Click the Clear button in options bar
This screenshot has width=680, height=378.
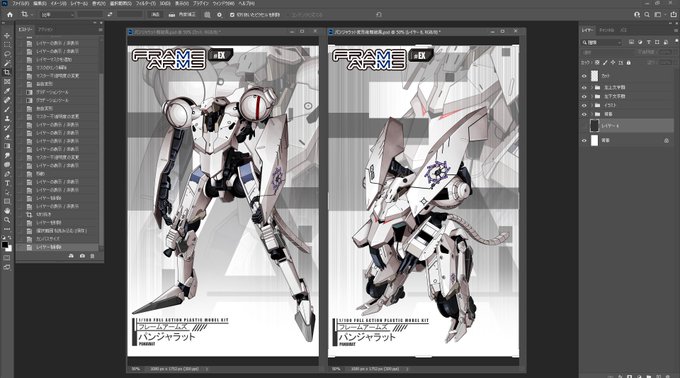point(155,14)
